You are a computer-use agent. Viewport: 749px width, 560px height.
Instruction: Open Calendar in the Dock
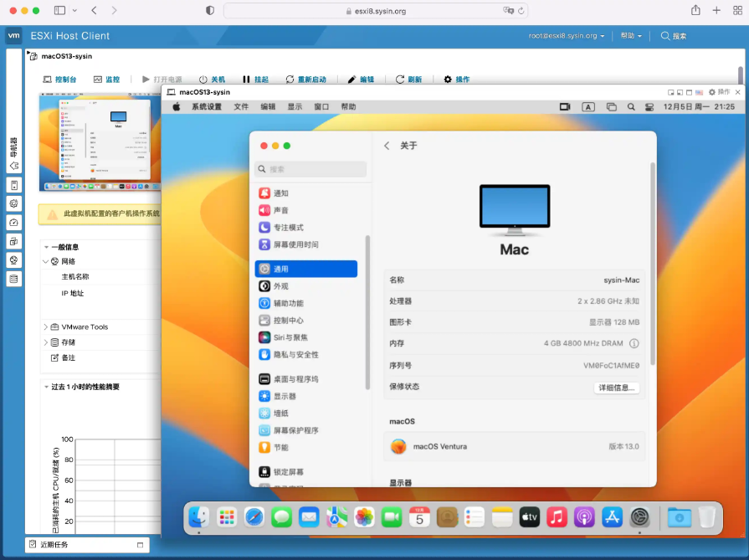click(x=419, y=517)
